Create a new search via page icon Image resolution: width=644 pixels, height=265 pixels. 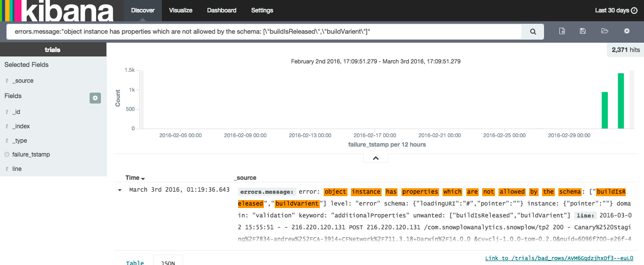(562, 31)
